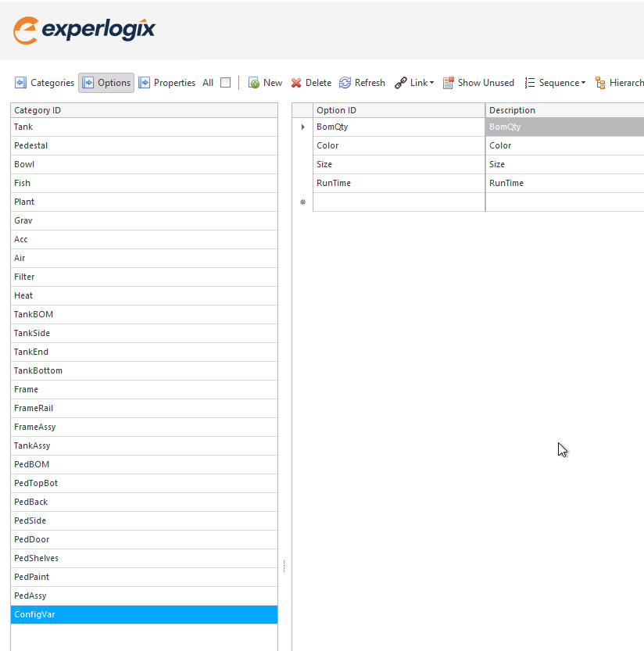Click the Refresh button label
This screenshot has height=651, width=644.
click(370, 83)
